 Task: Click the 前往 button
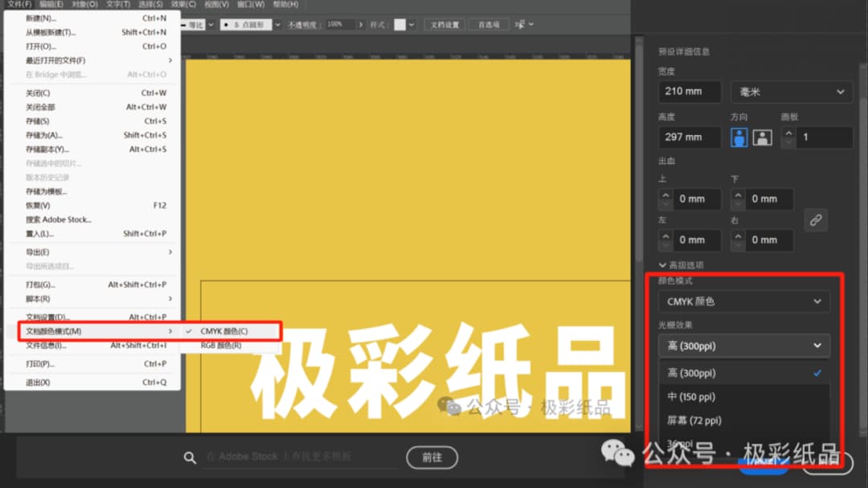pyautogui.click(x=432, y=457)
